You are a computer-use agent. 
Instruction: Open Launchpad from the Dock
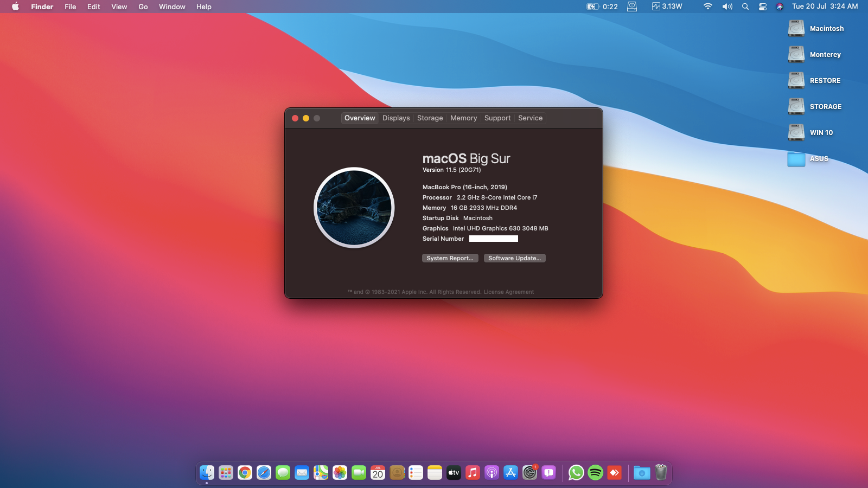click(226, 473)
